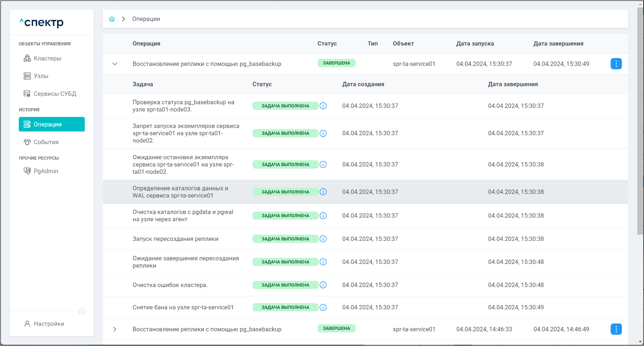Image resolution: width=644 pixels, height=346 pixels.
Task: Open three-dot menu for 15:30:37 operation
Action: pos(616,64)
